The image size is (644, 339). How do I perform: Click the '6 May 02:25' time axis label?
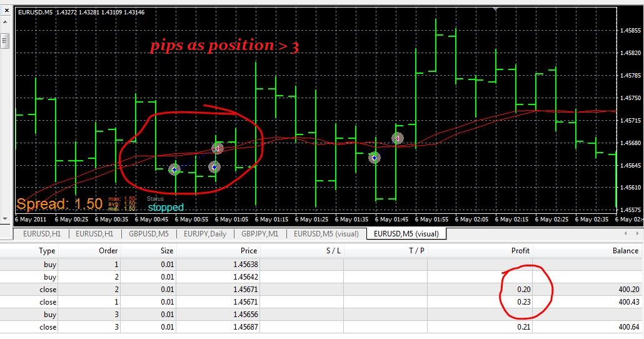[552, 220]
